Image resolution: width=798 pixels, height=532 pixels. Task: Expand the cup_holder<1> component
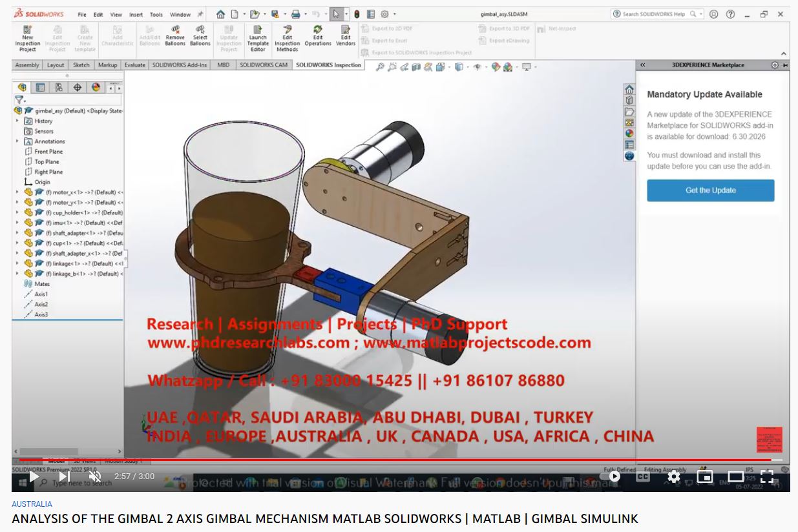tap(17, 212)
